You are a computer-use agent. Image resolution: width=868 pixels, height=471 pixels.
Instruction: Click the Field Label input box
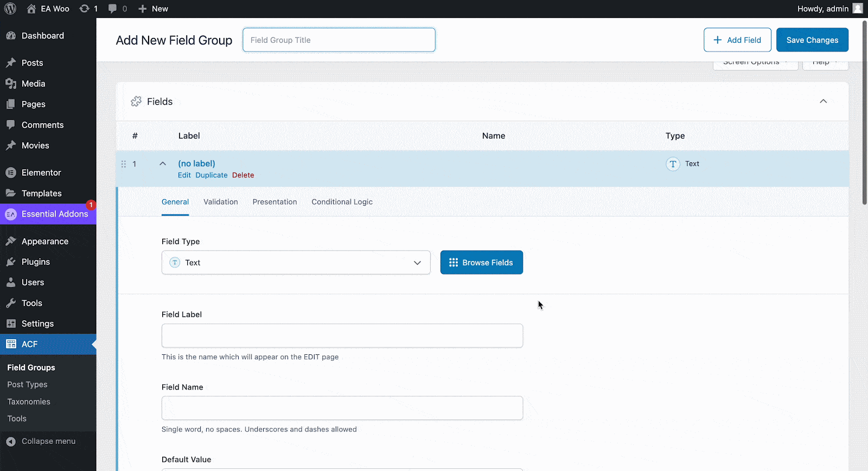(342, 336)
